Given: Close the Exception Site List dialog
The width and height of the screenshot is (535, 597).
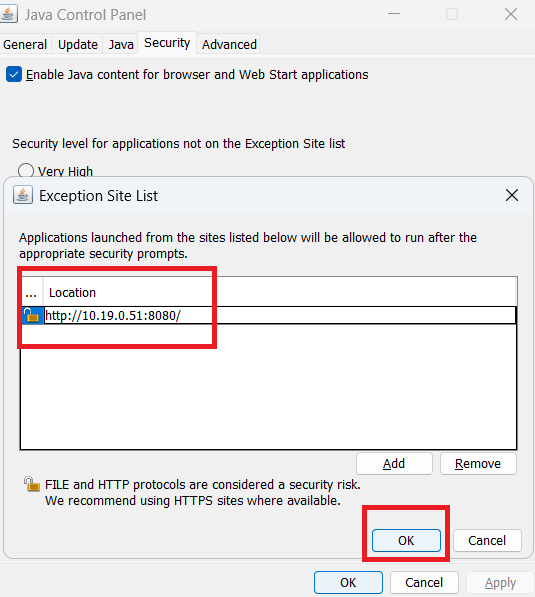Looking at the screenshot, I should click(512, 195).
